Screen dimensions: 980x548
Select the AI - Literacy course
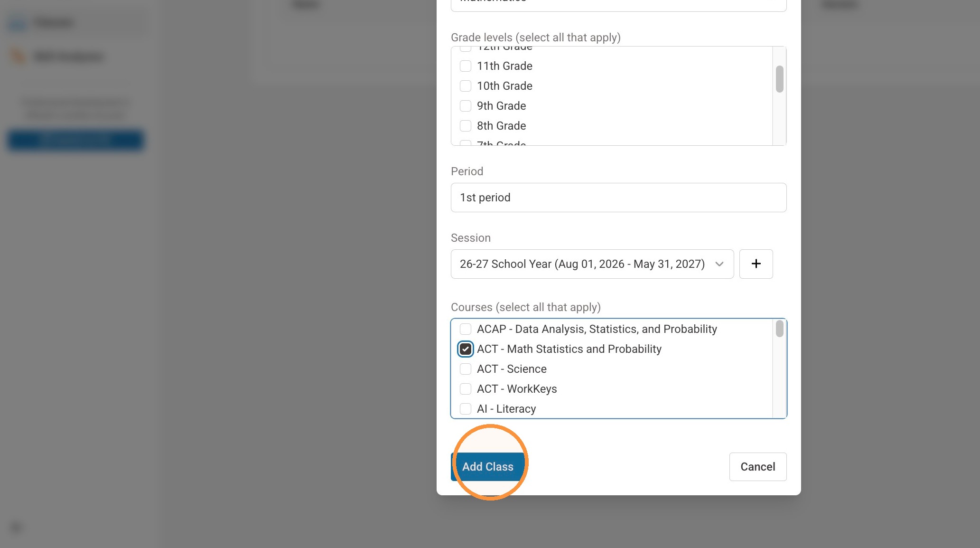coord(466,409)
